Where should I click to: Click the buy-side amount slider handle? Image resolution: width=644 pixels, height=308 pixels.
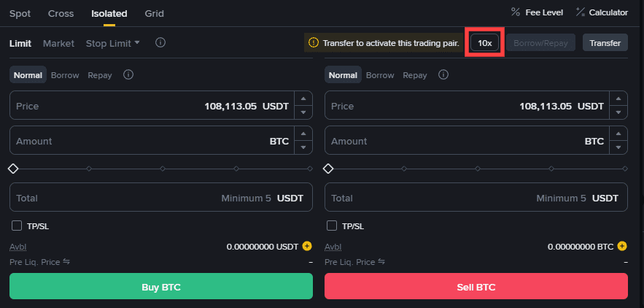(x=13, y=169)
